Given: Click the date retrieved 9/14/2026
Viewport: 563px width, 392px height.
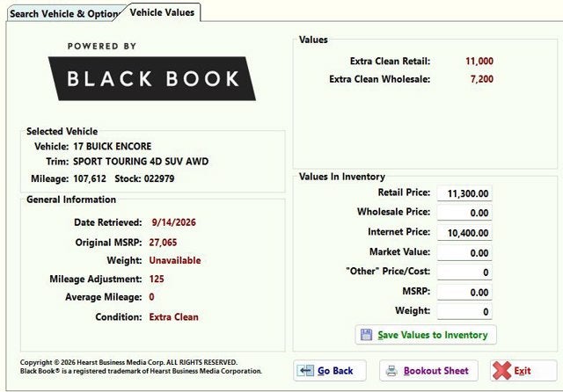Looking at the screenshot, I should (174, 222).
